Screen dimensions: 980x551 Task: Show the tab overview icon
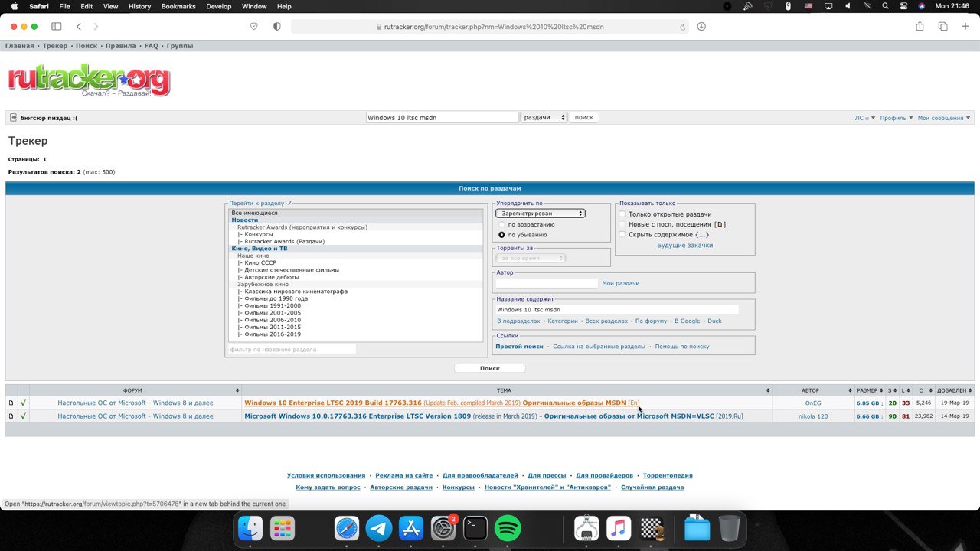[x=942, y=27]
